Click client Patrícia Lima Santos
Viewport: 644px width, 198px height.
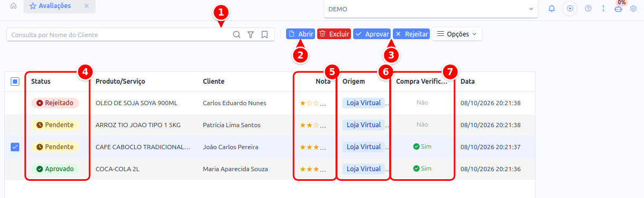tap(232, 125)
